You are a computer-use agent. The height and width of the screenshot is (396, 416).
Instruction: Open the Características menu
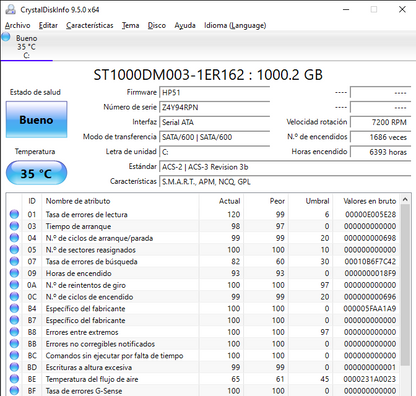coord(89,25)
